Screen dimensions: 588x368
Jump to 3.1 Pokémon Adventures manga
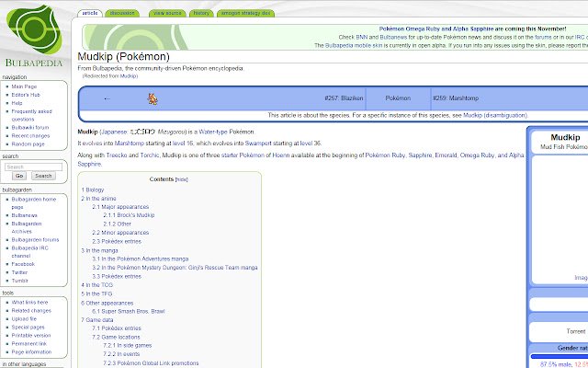click(141, 259)
